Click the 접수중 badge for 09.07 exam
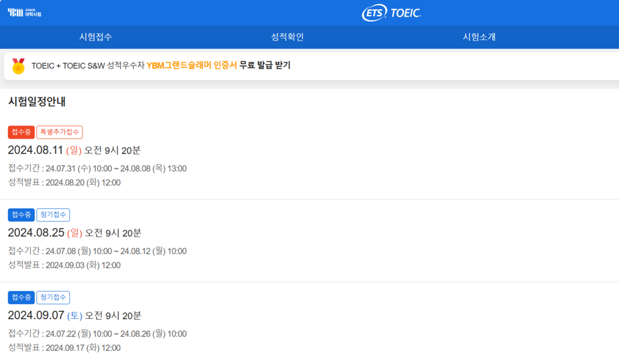 pyautogui.click(x=21, y=298)
